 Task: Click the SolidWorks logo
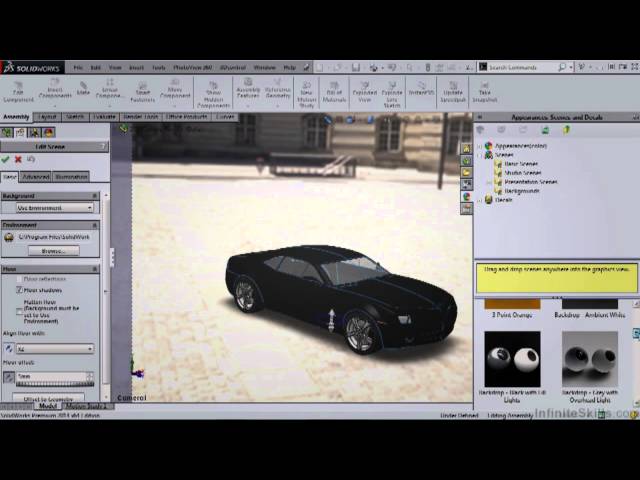pos(32,67)
